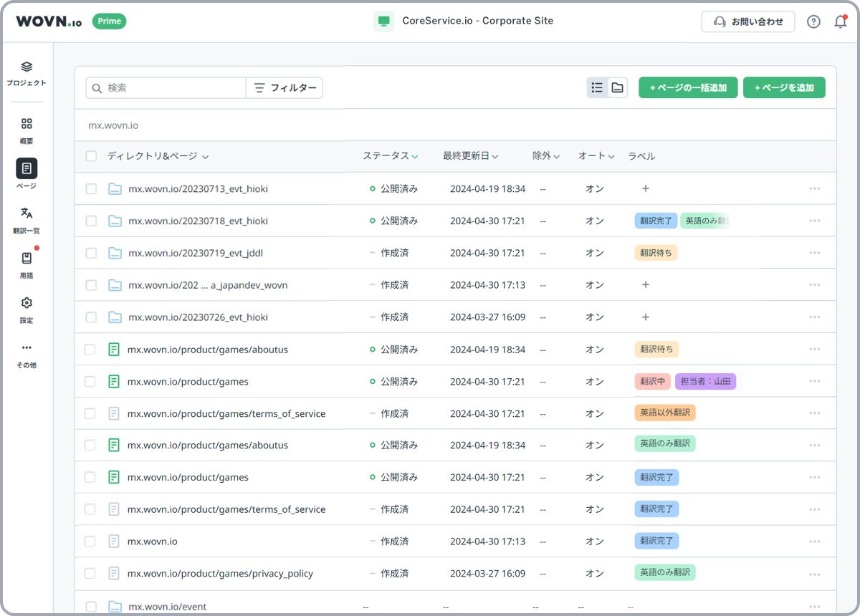
Task: Check the select-all checkbox in table header
Action: [x=91, y=156]
